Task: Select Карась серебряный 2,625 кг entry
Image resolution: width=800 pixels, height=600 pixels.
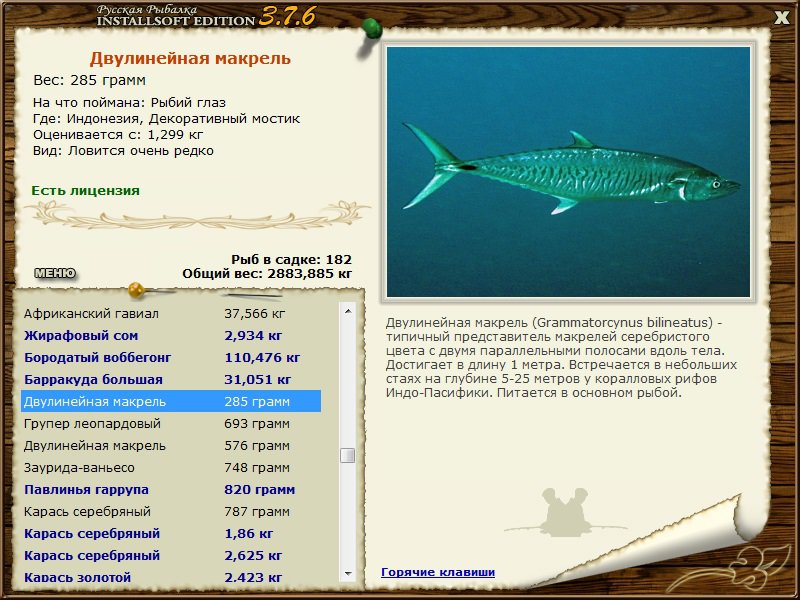Action: point(171,555)
